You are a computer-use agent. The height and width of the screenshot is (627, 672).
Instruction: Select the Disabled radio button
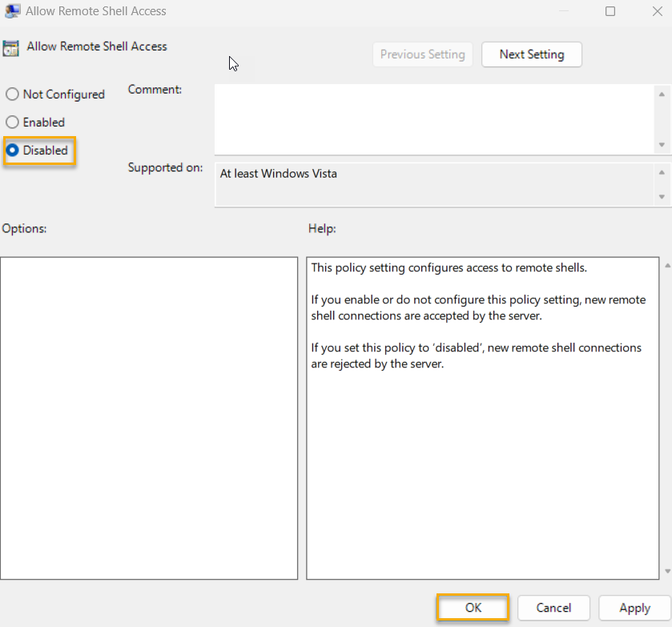[x=12, y=150]
